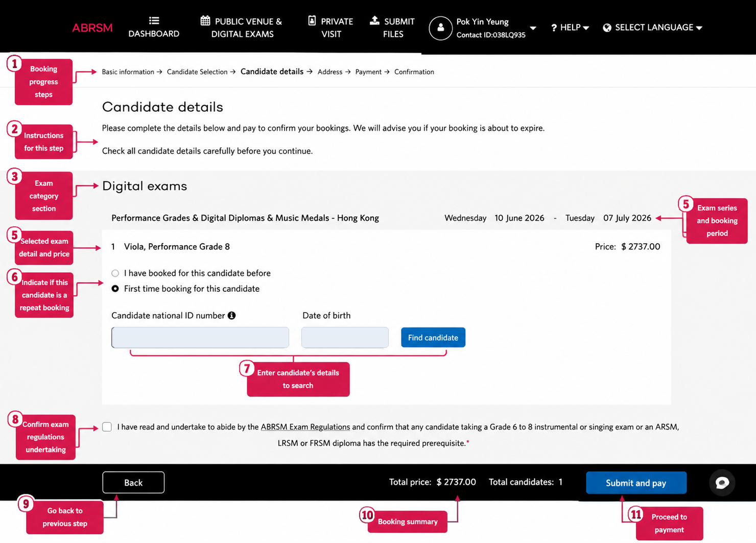Click the '07 July 2026' date text
Screen dimensions: 756x543
pyautogui.click(x=627, y=218)
